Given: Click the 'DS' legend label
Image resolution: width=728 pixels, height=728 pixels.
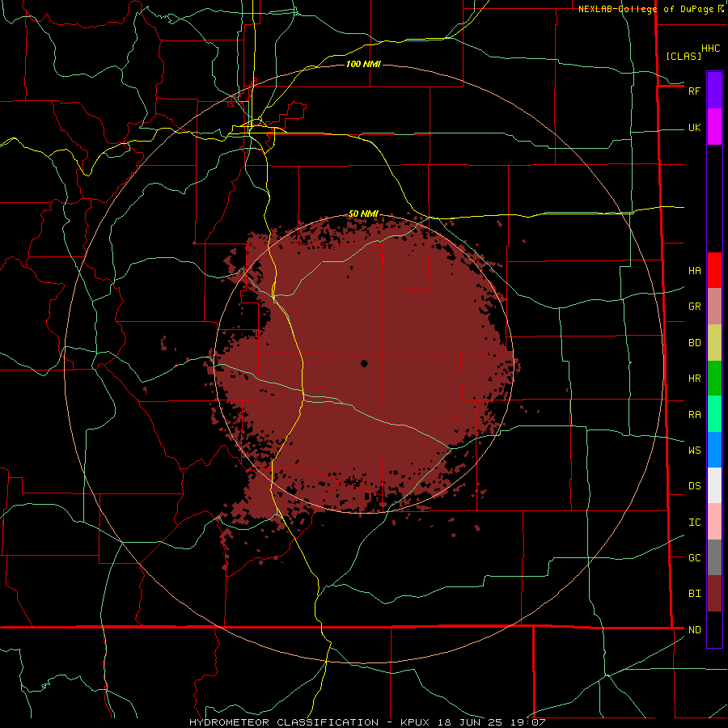Looking at the screenshot, I should (x=694, y=486).
